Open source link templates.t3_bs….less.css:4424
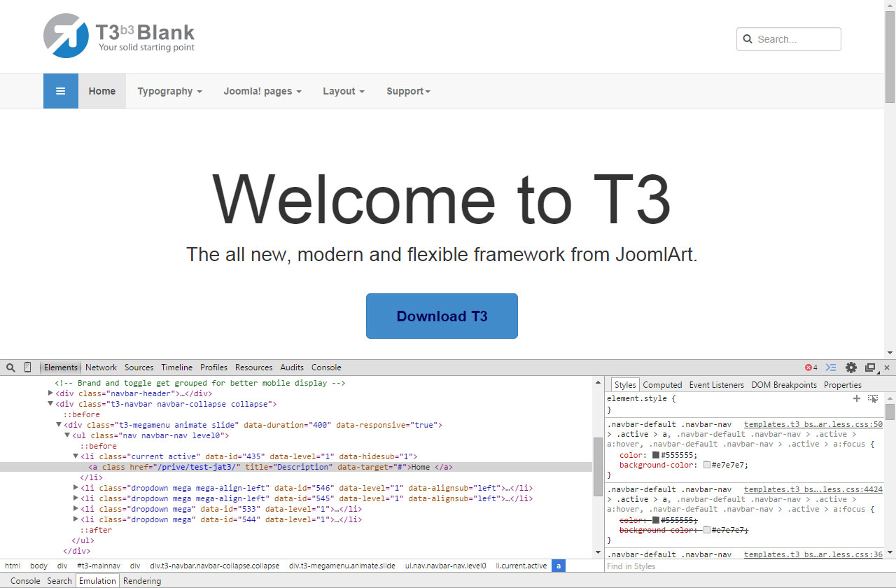Image resolution: width=896 pixels, height=588 pixels. click(813, 489)
